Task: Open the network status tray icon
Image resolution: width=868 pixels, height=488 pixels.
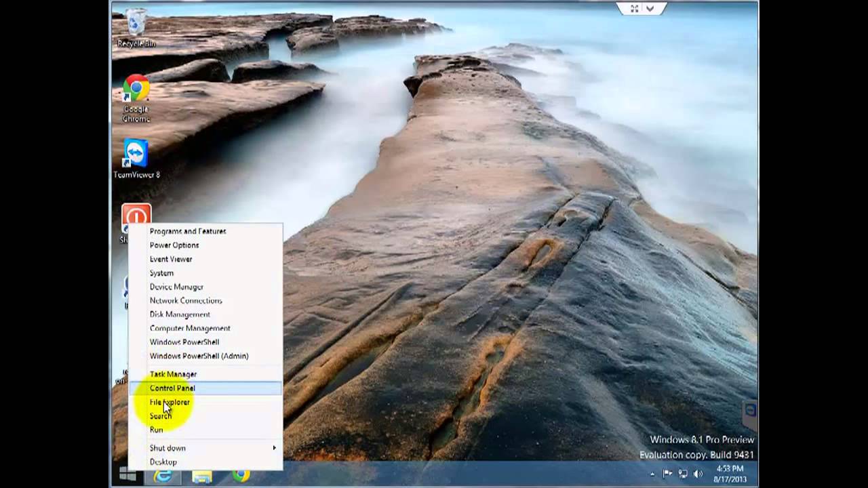Action: click(x=683, y=474)
